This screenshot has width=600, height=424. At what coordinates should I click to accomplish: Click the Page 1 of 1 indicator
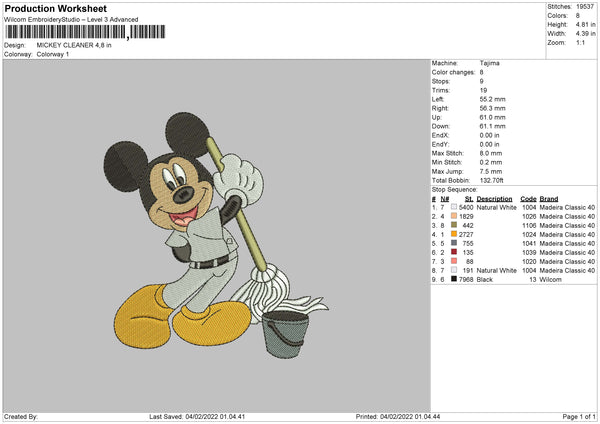[579, 416]
